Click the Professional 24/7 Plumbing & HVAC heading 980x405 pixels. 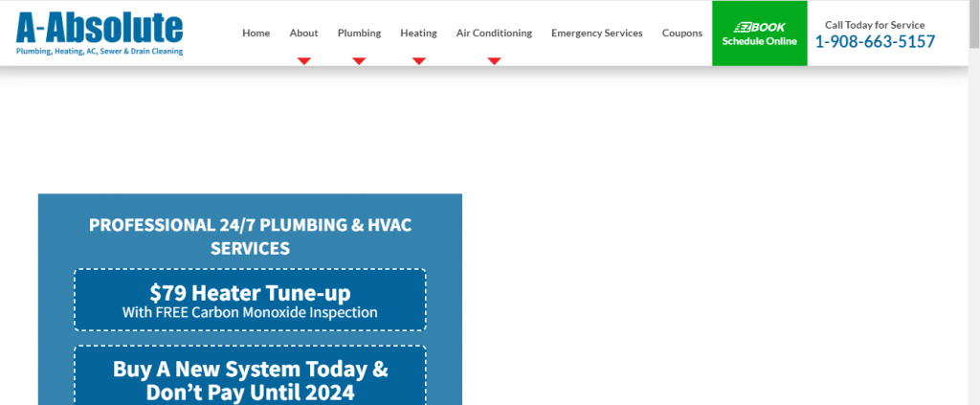pyautogui.click(x=250, y=236)
